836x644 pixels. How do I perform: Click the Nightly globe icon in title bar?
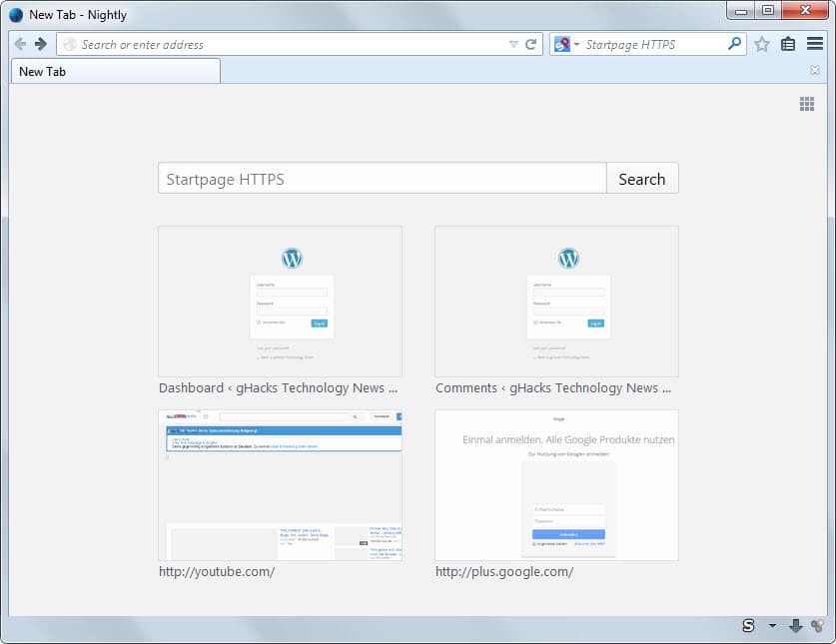16,15
